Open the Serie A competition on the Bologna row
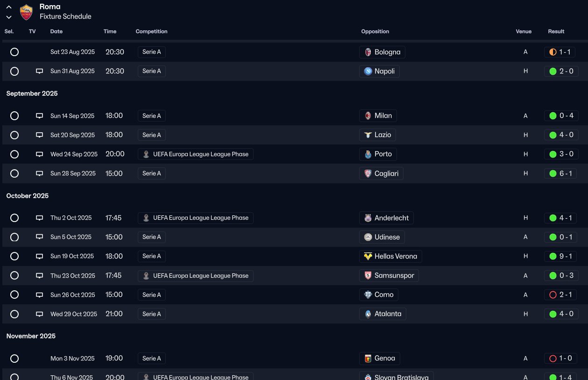Screen dimensions: 588x380 click(152, 52)
